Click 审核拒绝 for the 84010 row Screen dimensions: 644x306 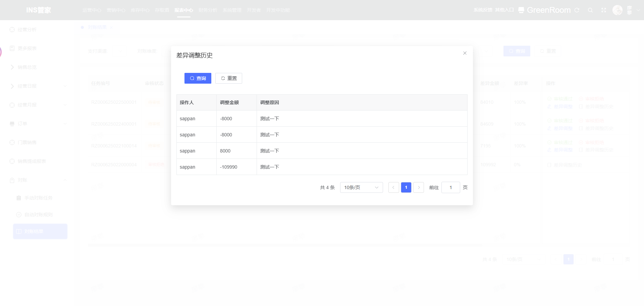click(592, 99)
